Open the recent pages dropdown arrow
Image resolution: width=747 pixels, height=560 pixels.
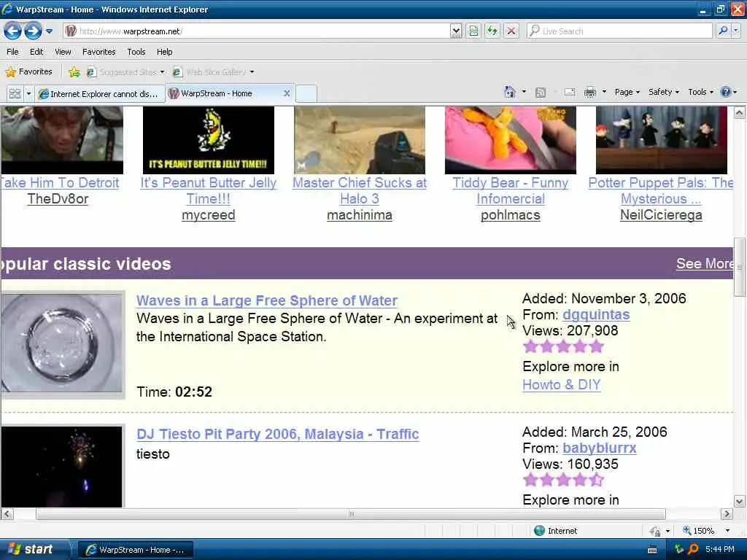49,31
